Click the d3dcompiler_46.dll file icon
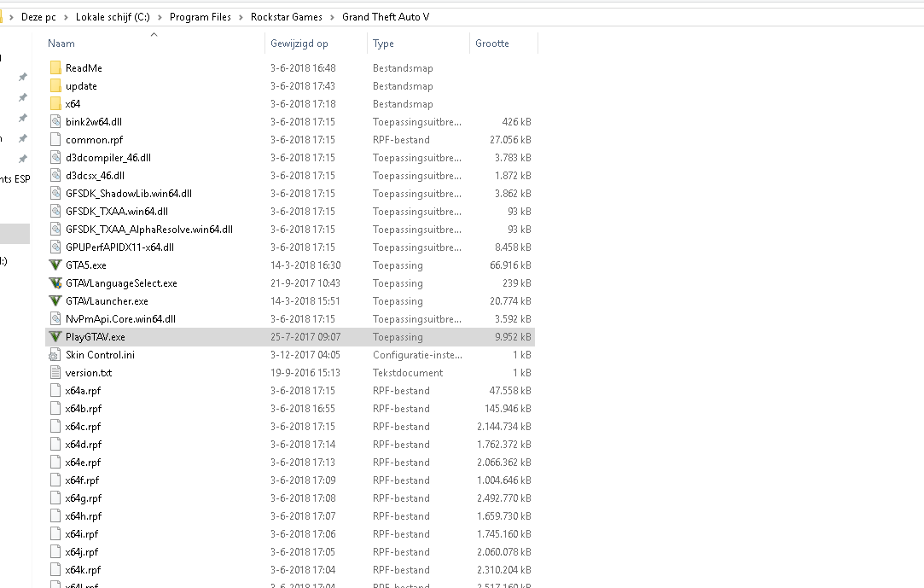924x588 pixels. [x=55, y=157]
